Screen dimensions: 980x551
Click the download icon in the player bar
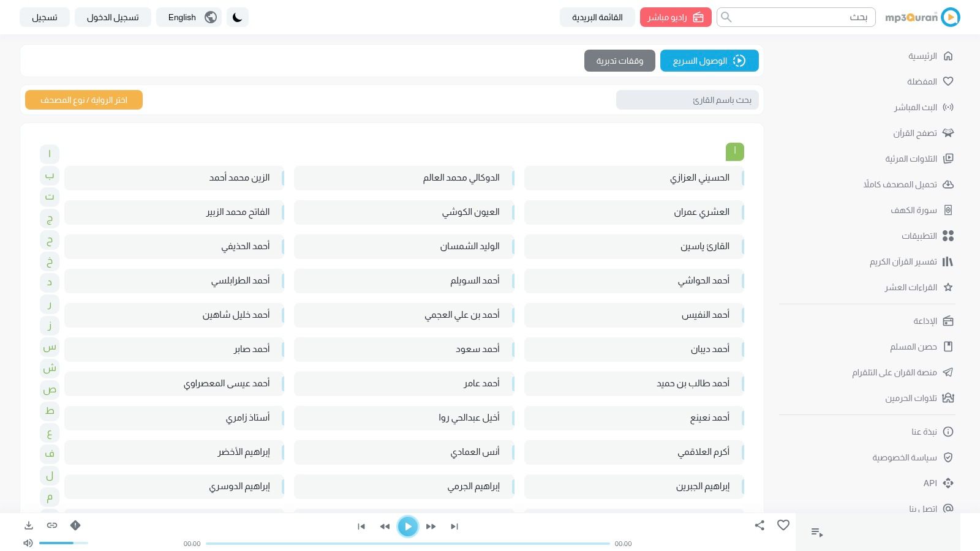(x=29, y=525)
